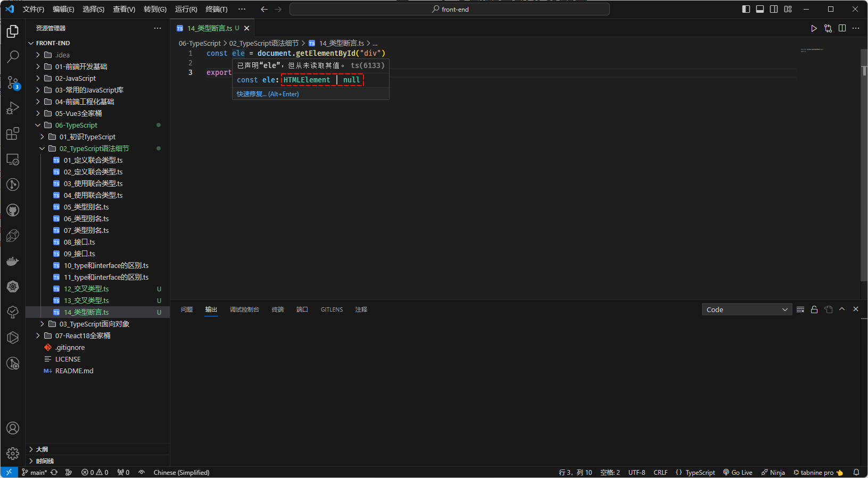Click the Run Code play button
This screenshot has height=478, width=868.
click(x=814, y=28)
